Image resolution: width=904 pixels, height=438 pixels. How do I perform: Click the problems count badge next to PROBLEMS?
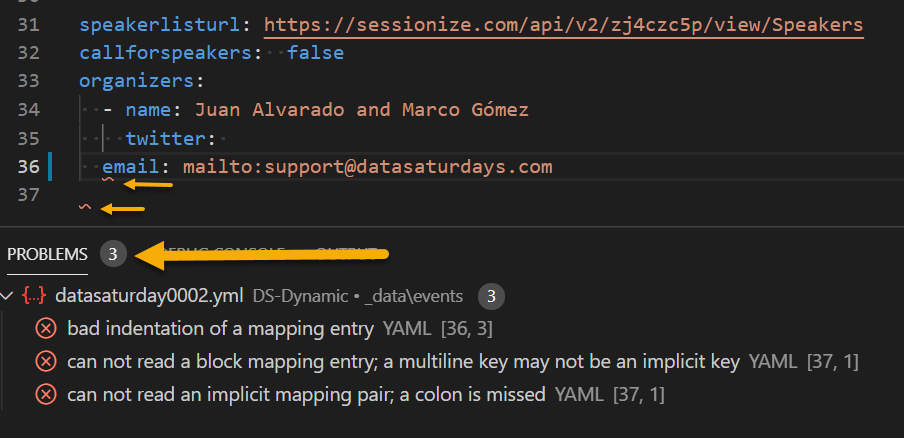[113, 254]
